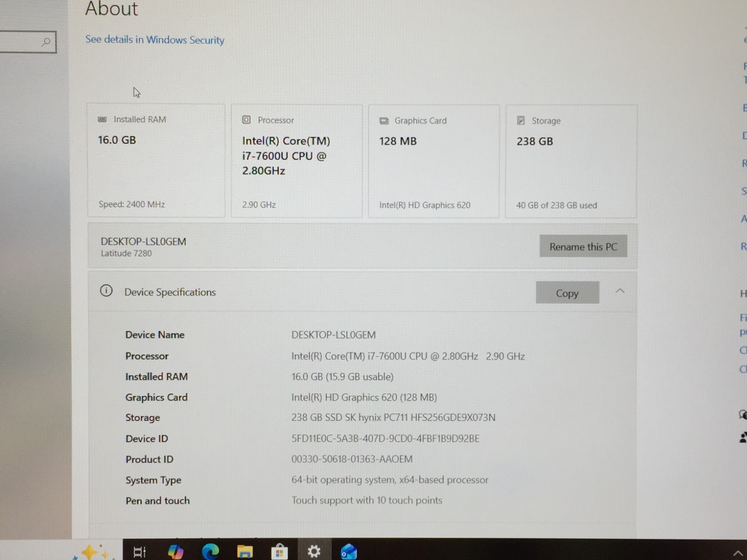Screen dimensions: 747x560
Task: Click the i7-7600U processor card text
Action: 286,156
